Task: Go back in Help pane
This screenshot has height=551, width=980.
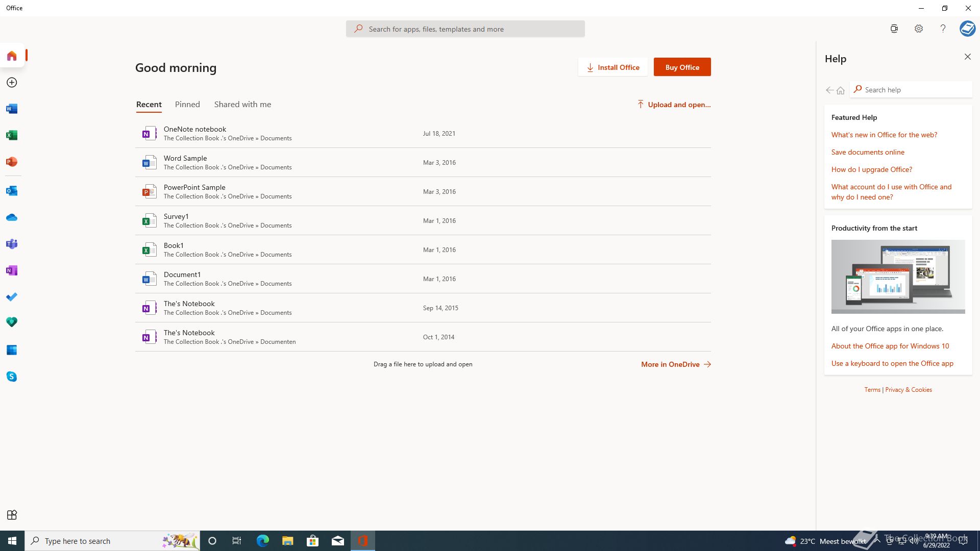Action: (x=829, y=90)
